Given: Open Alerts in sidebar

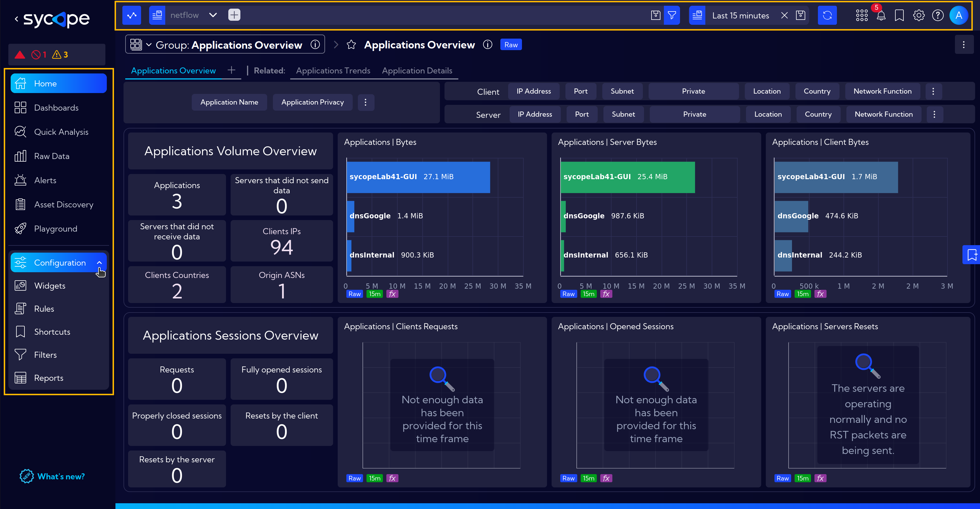Looking at the screenshot, I should click(x=59, y=180).
